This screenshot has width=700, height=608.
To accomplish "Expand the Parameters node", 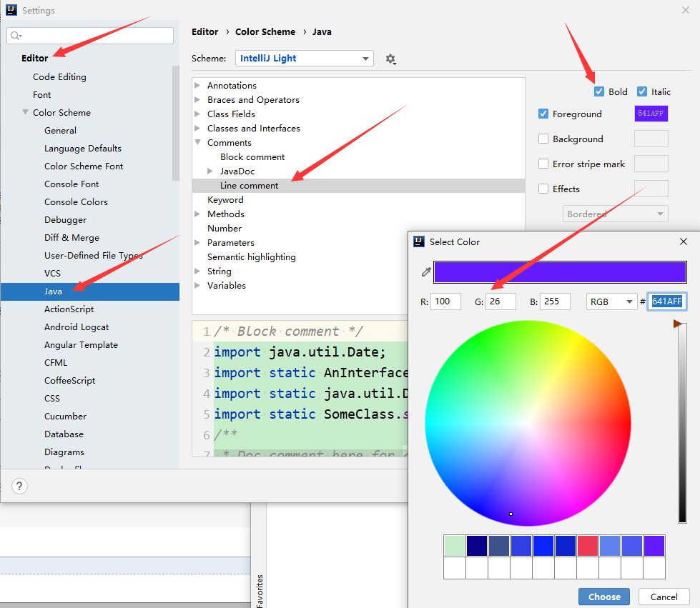I will click(x=197, y=242).
